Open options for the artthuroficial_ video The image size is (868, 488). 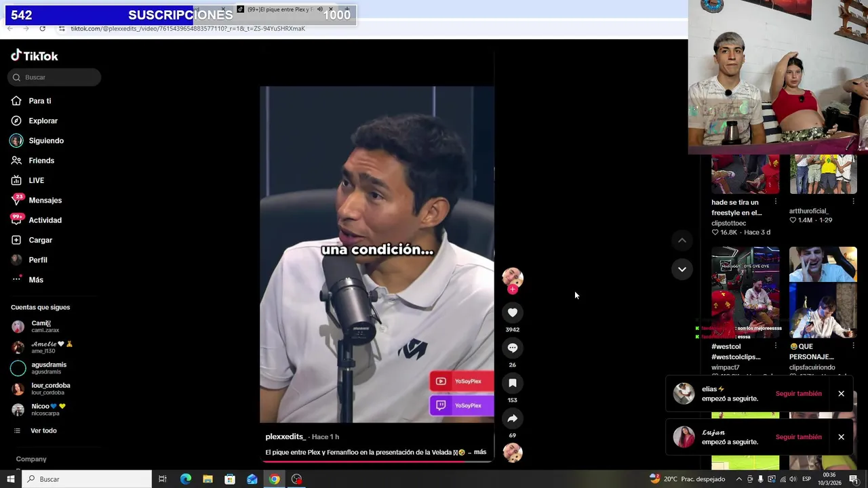[853, 202]
